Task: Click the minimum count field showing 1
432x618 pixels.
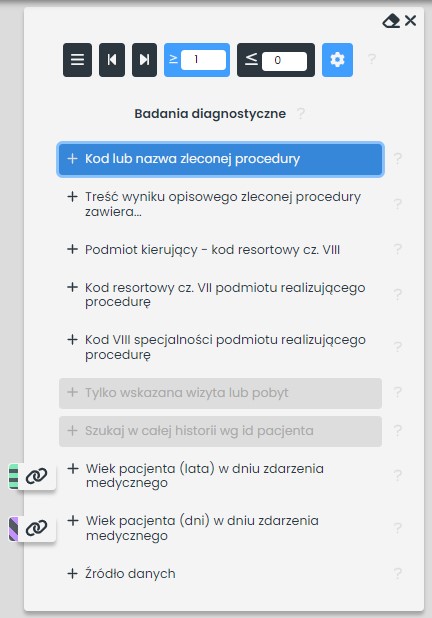Action: 203,60
